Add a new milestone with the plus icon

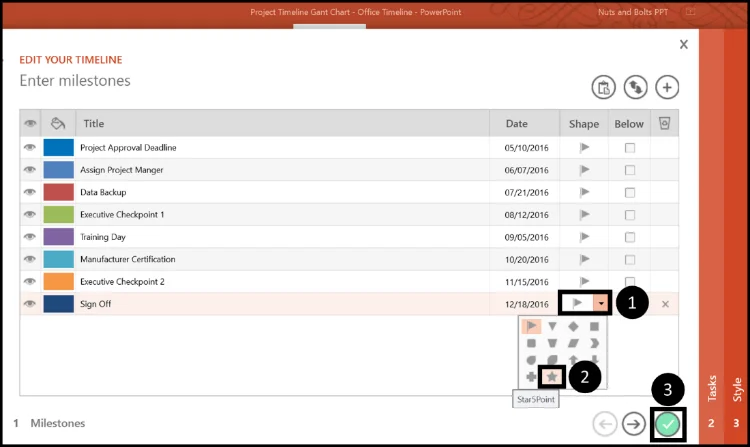tap(667, 87)
